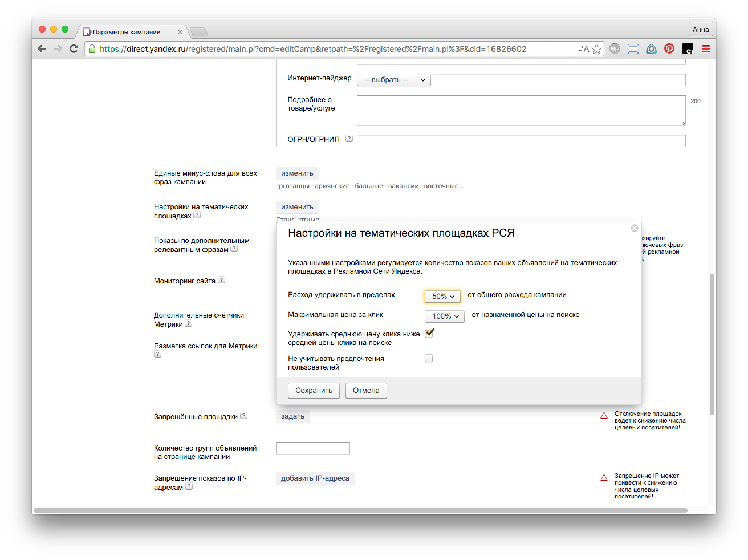
Task: Click the ОГРН/ОГРНИП input field
Action: pyautogui.click(x=521, y=140)
